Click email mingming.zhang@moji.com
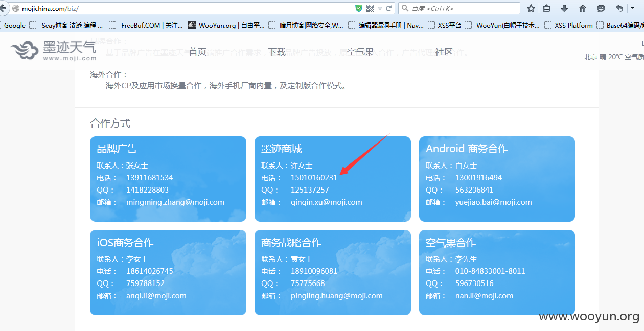 click(x=175, y=202)
